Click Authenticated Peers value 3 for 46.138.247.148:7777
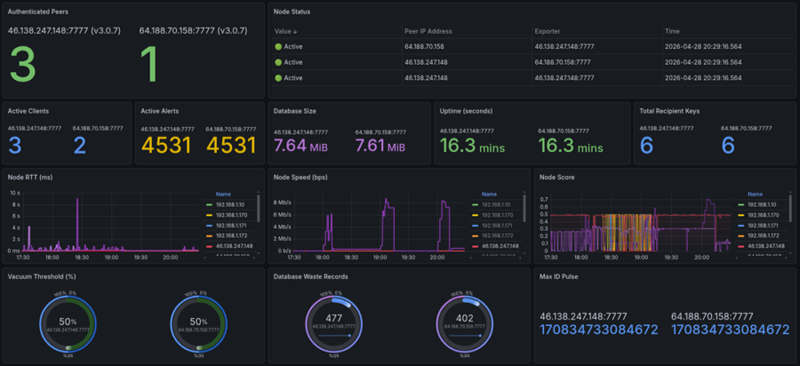800x366 pixels. point(22,65)
